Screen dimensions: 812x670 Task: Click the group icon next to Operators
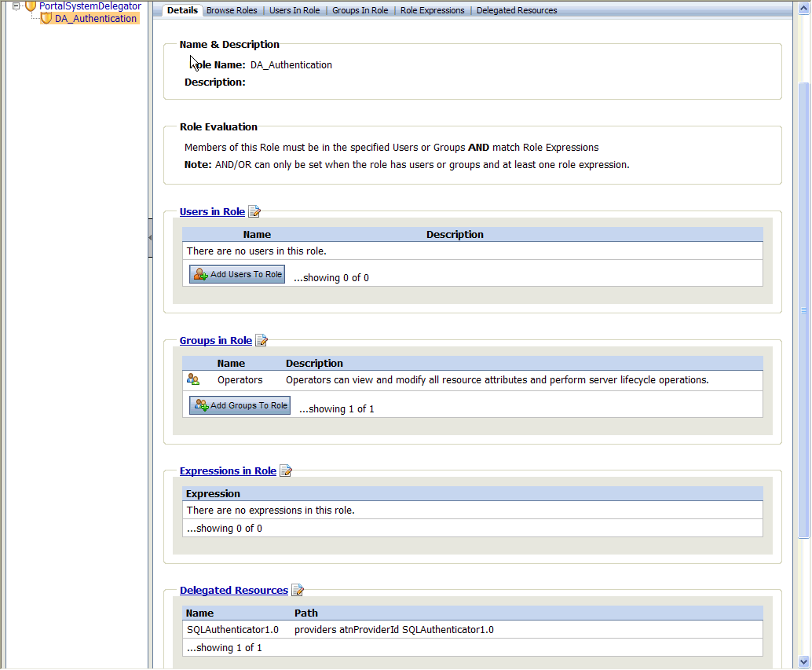[192, 379]
